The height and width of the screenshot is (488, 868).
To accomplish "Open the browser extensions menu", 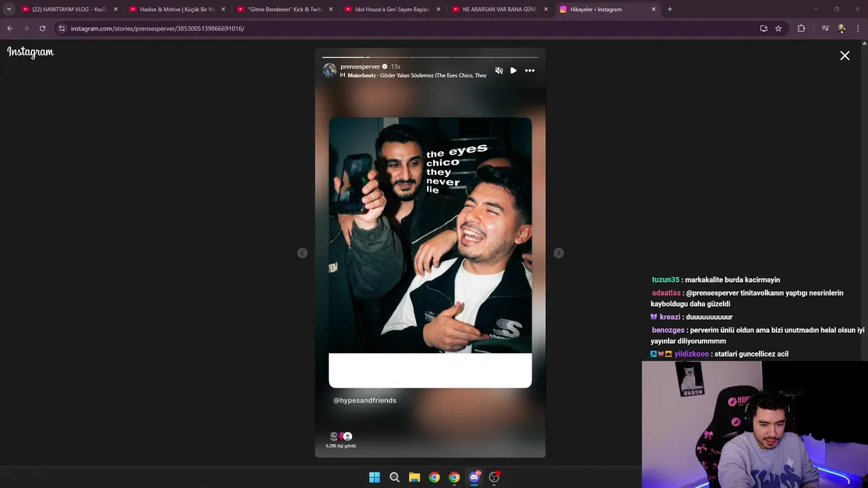I will 801,28.
